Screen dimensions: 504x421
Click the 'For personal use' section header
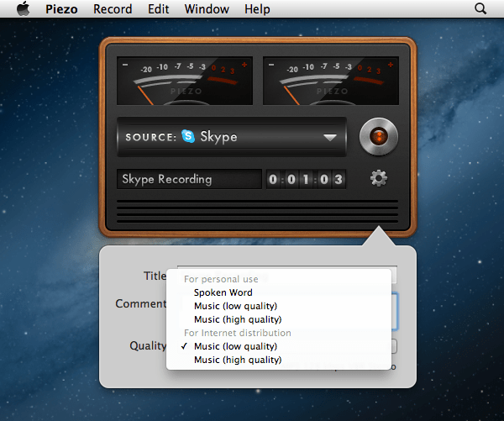(x=221, y=279)
